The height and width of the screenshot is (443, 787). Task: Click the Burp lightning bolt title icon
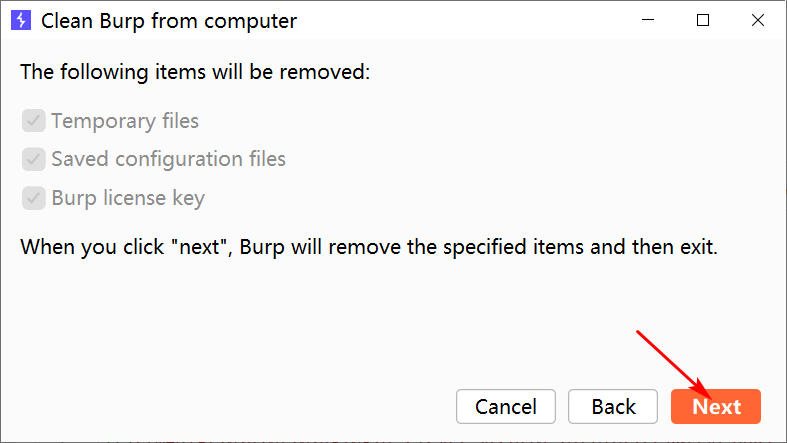point(21,21)
